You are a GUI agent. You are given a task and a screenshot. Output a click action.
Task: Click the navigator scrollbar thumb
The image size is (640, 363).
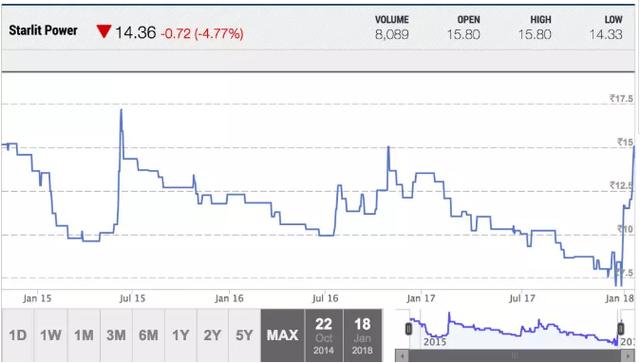515,356
